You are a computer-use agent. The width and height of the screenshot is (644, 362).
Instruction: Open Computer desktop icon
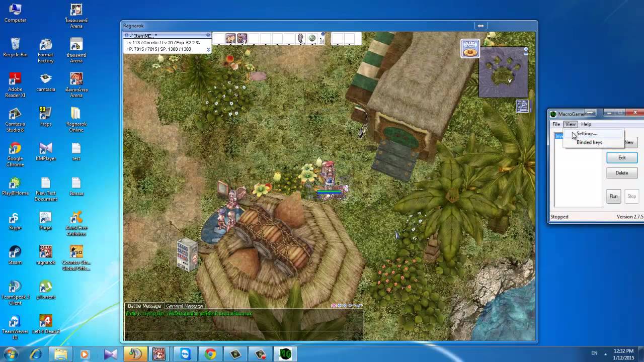tap(15, 13)
